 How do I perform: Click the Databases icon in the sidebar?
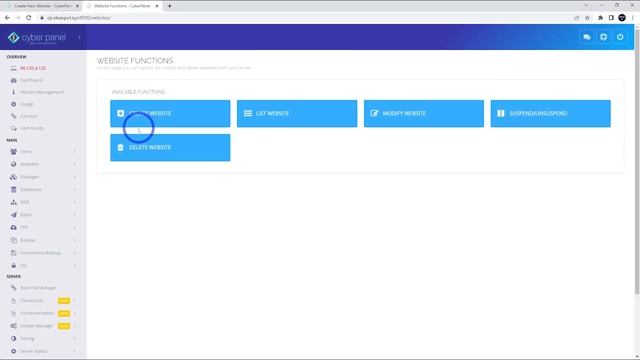pyautogui.click(x=13, y=189)
